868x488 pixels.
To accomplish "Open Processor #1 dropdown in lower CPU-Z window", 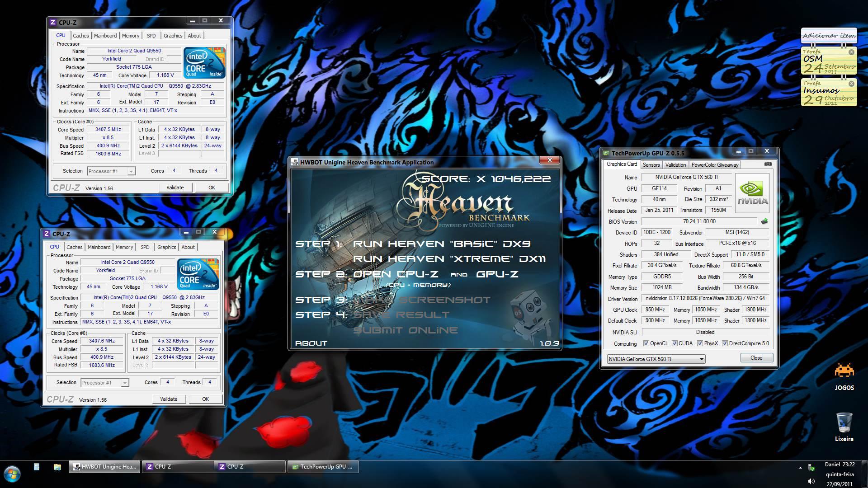I will pos(104,383).
